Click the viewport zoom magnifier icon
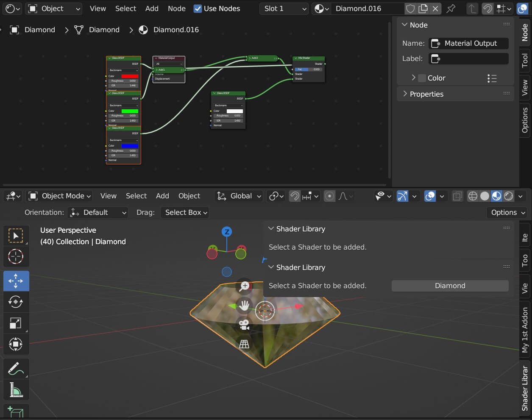The height and width of the screenshot is (420, 532). pos(245,286)
